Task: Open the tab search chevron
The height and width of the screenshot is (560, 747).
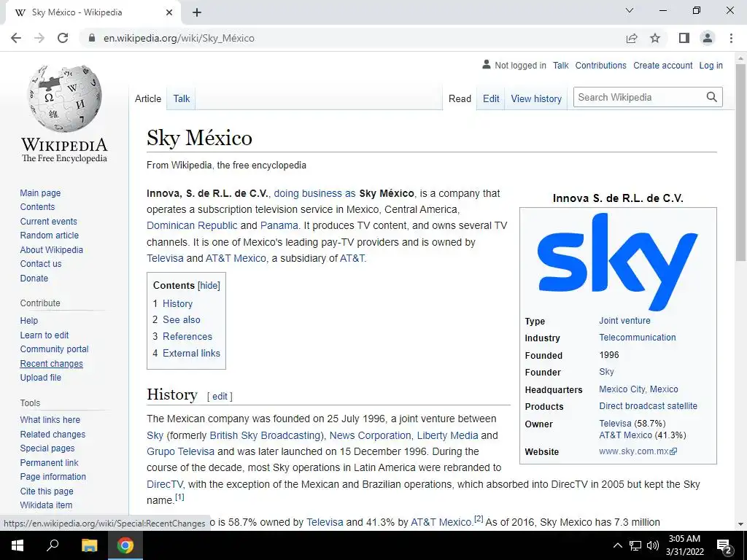Action: point(630,10)
